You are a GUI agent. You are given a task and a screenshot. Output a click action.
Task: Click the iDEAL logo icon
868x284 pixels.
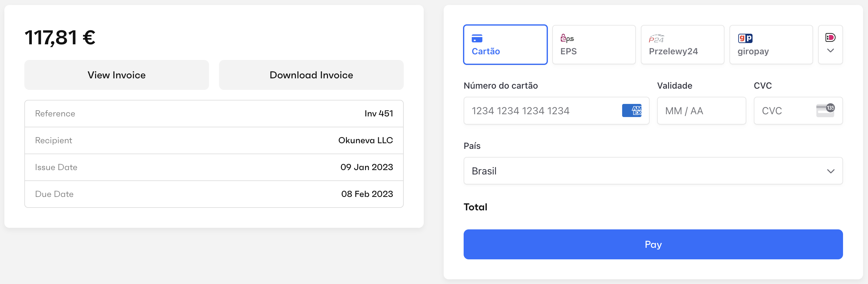click(x=830, y=37)
